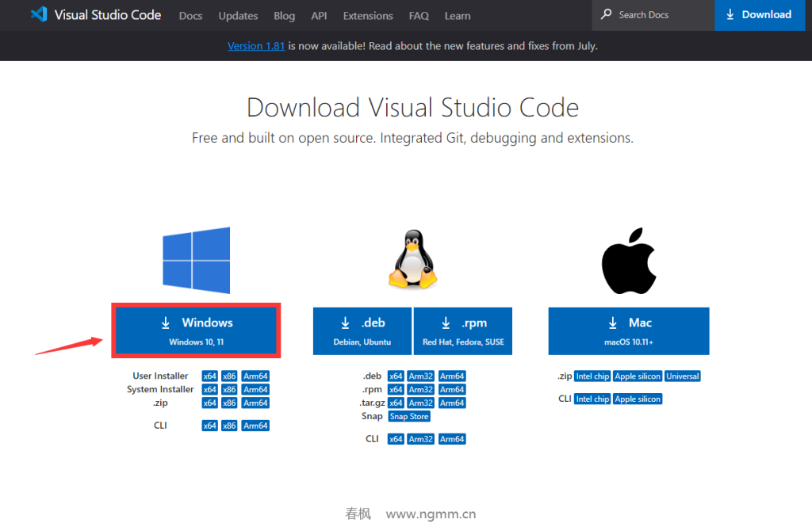Click the "User Installer" label
Image resolution: width=812 pixels, height=527 pixels.
point(160,376)
